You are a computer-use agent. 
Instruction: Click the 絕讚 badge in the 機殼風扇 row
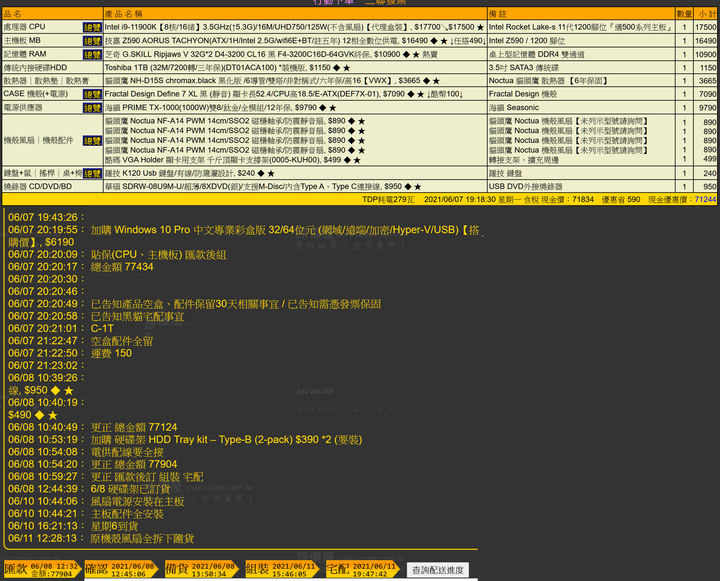tap(92, 141)
